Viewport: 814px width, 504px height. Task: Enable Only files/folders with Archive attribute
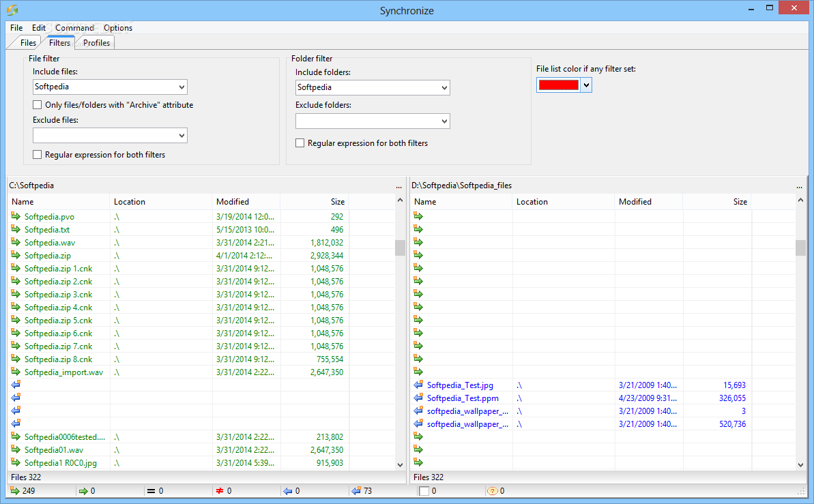[x=38, y=105]
